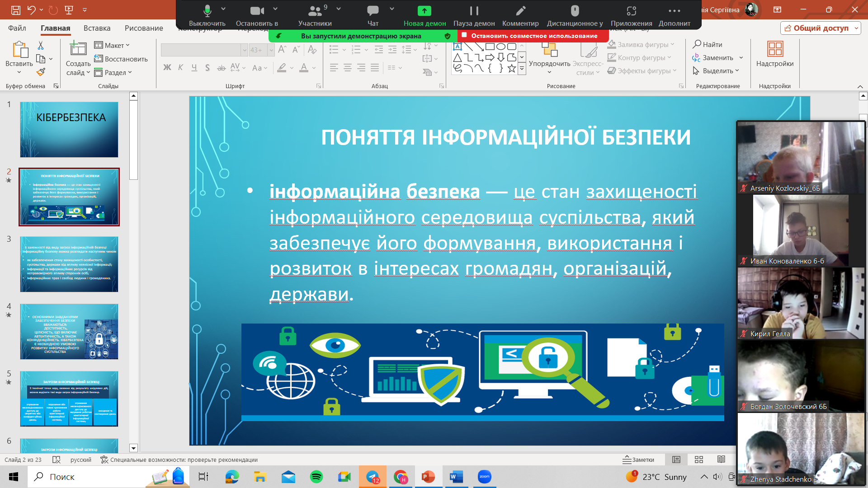
Task: Open text highlight color picker
Action: (282, 68)
